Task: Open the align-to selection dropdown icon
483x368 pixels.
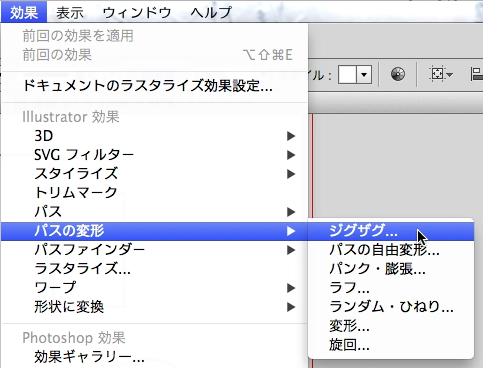Action: (441, 74)
